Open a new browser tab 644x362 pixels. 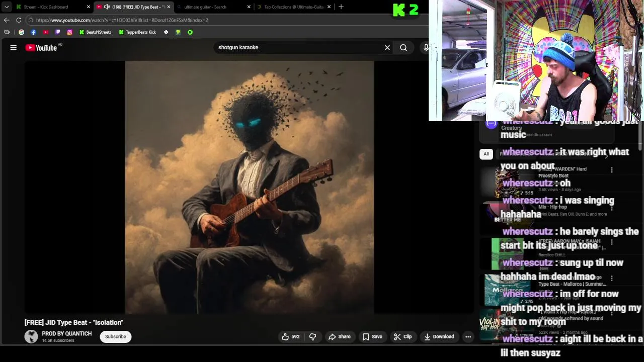pos(341,7)
